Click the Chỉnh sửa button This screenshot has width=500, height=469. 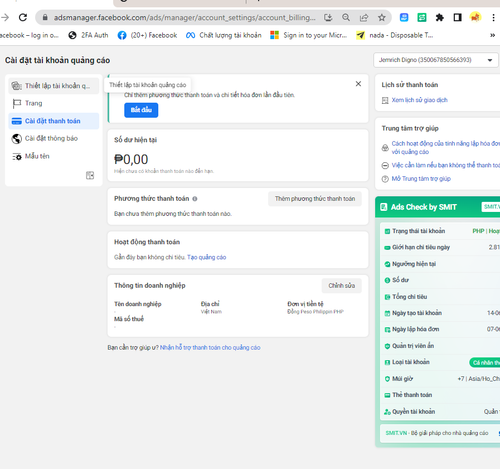pyautogui.click(x=342, y=286)
